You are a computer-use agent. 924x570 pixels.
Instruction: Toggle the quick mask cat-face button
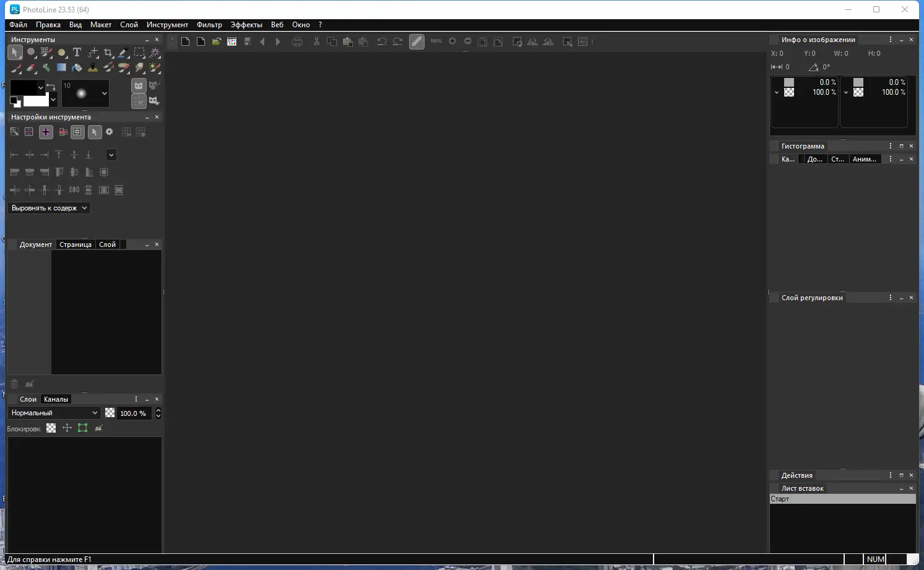139,85
